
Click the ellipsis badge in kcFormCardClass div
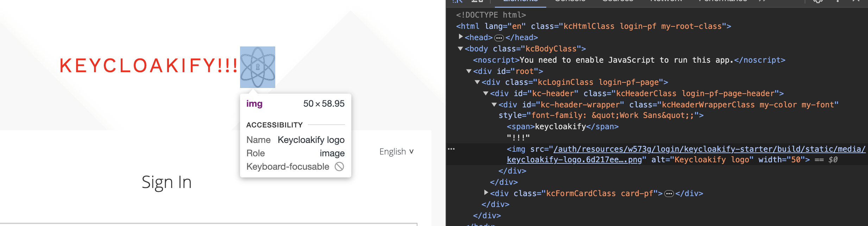pos(669,194)
